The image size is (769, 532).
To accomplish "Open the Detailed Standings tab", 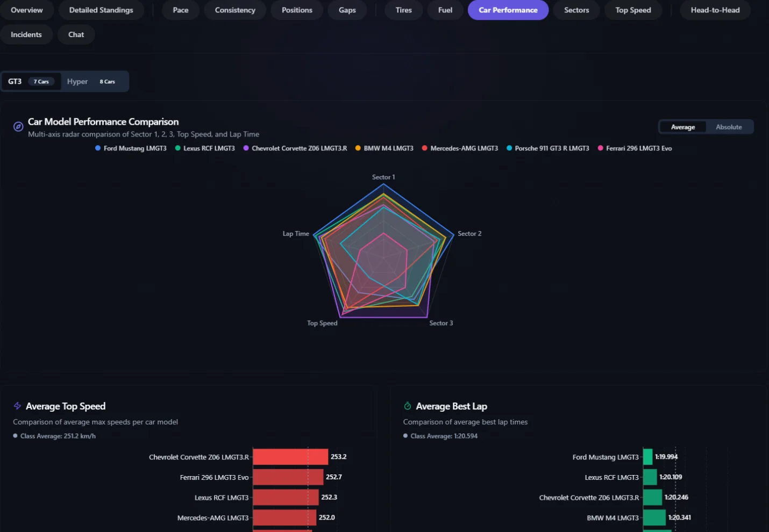I will point(101,10).
